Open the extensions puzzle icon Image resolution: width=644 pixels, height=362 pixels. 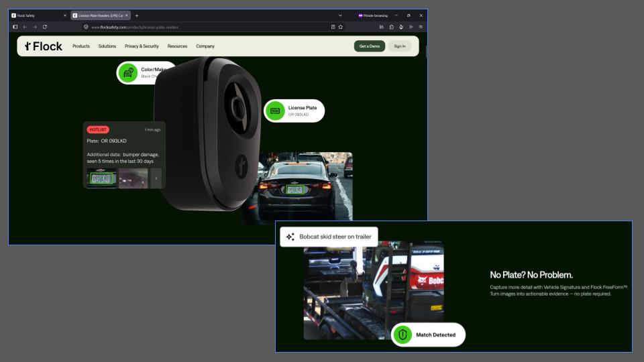pos(391,27)
